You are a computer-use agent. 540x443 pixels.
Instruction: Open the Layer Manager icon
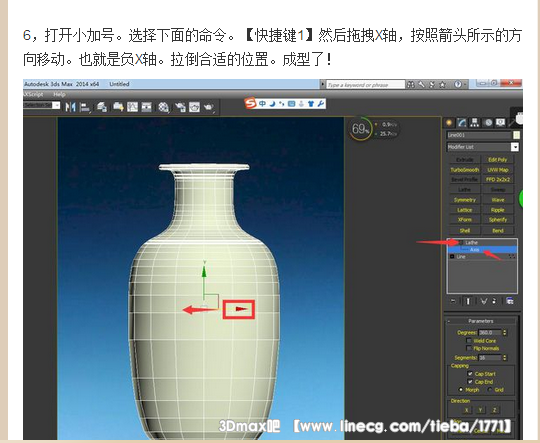pos(102,107)
